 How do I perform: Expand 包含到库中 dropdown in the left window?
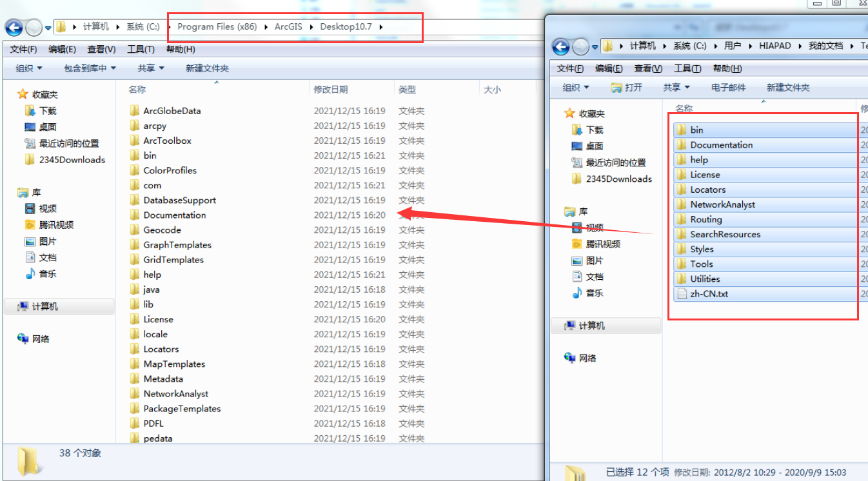click(90, 68)
